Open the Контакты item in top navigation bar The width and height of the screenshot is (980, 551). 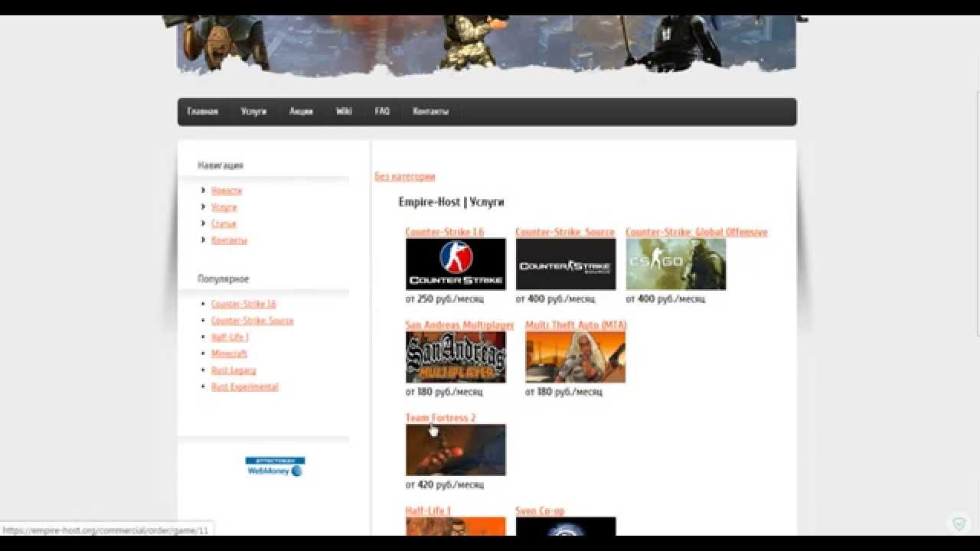click(x=430, y=112)
